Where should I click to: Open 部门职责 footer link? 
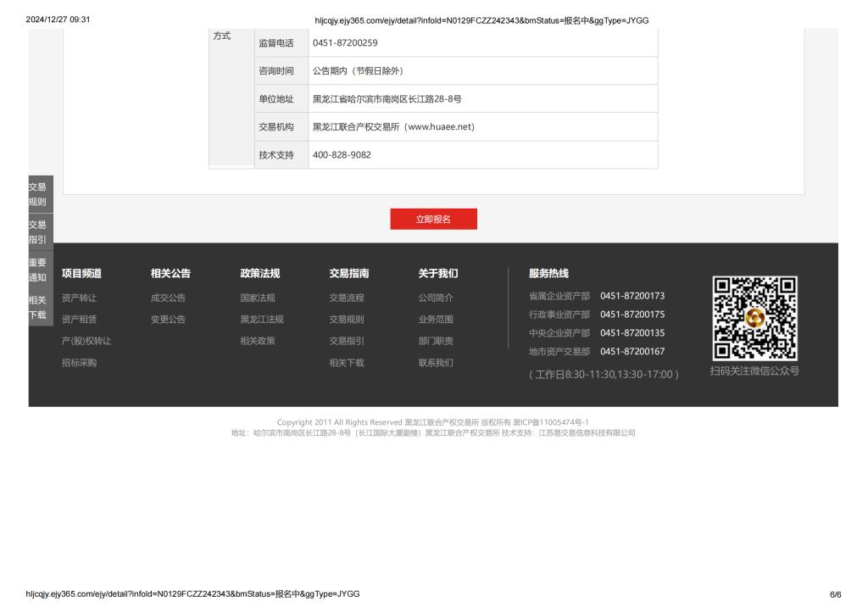(436, 341)
